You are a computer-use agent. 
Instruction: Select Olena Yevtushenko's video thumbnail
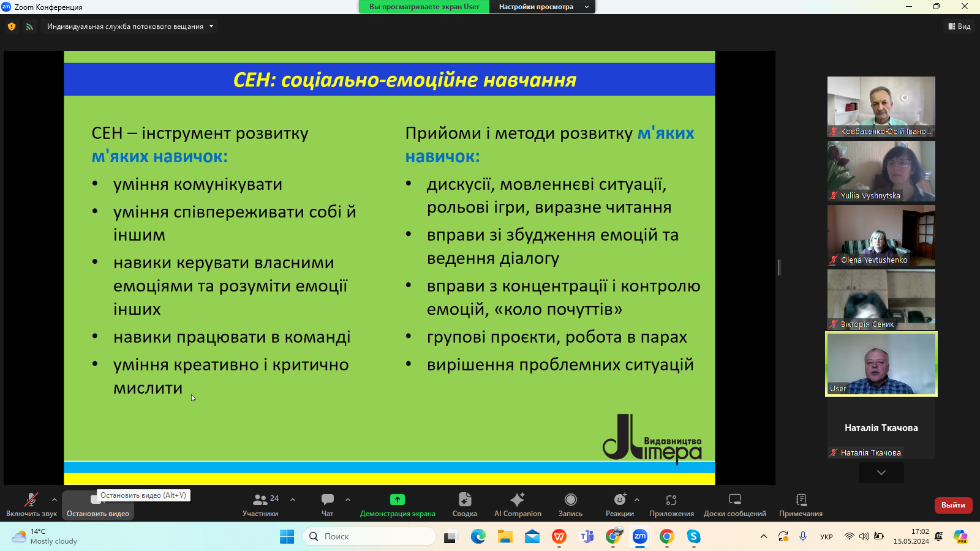pos(881,236)
